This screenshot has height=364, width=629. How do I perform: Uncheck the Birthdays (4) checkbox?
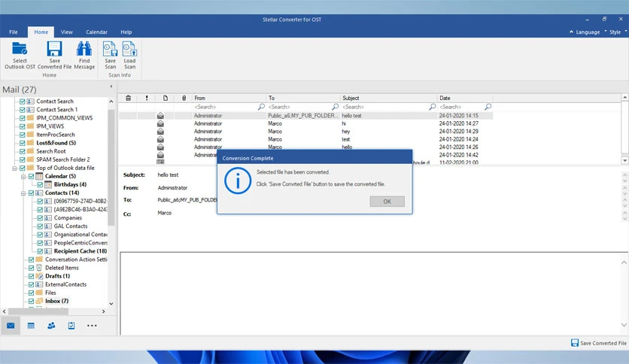coord(40,184)
